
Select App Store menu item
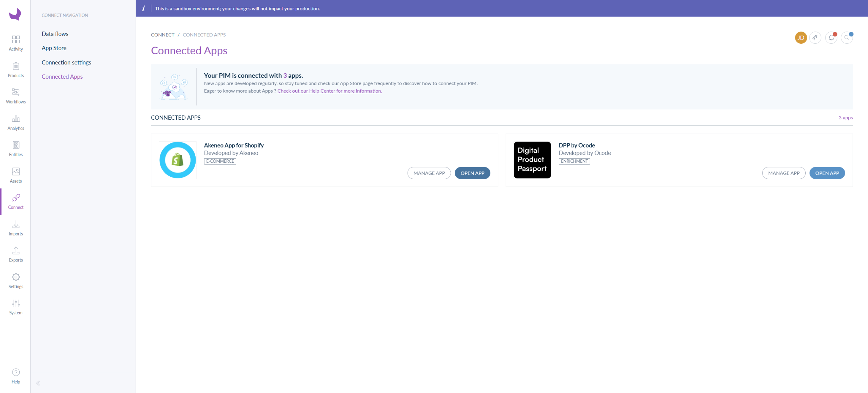click(x=54, y=48)
